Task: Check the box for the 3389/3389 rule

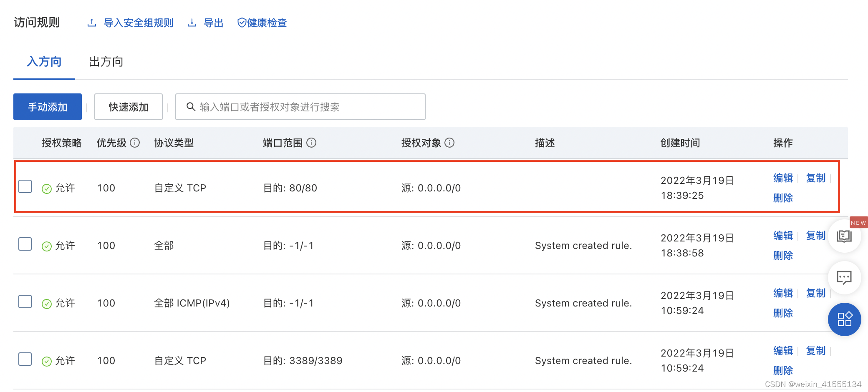Action: 25,359
